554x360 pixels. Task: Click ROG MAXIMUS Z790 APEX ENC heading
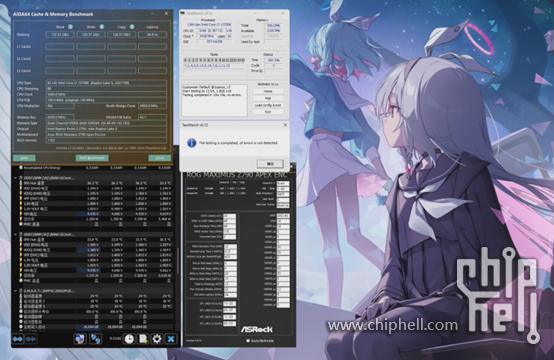click(237, 175)
